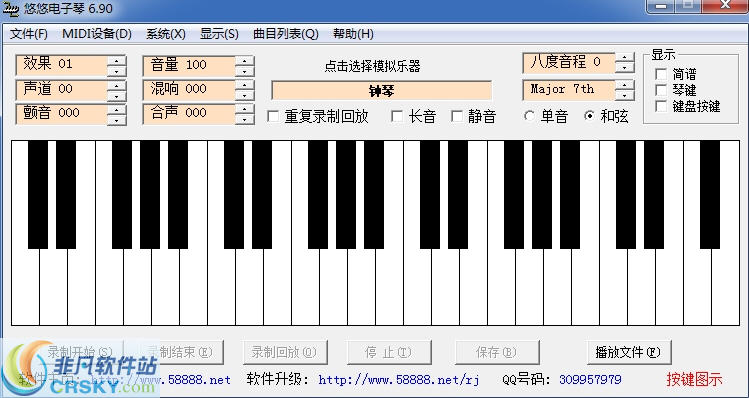Click the 录制回放(Q) button
This screenshot has width=749, height=398.
pos(285,353)
